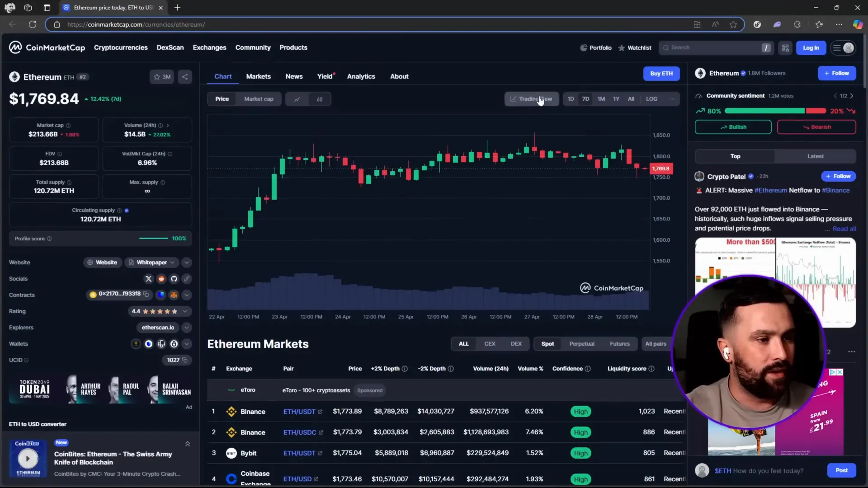Share Ethereum page via share icon

(185, 77)
